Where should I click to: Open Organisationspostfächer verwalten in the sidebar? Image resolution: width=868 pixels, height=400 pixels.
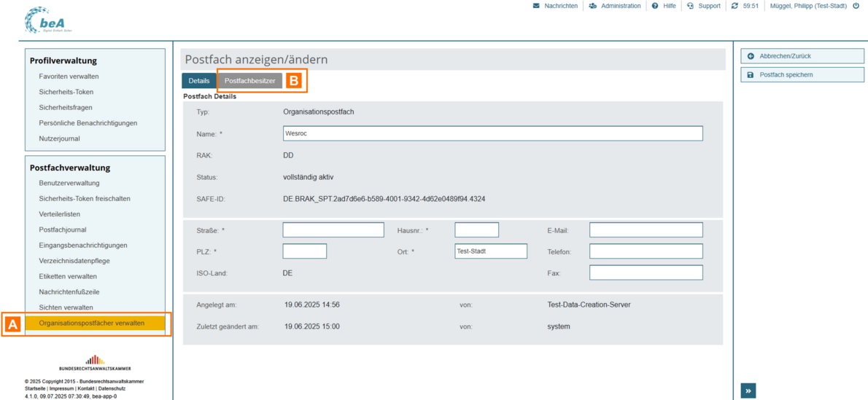coord(92,323)
